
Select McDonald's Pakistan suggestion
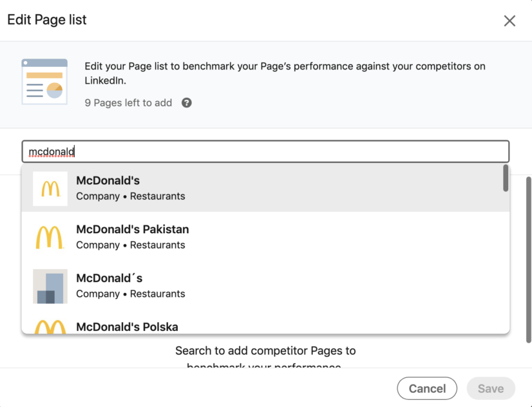[265, 237]
